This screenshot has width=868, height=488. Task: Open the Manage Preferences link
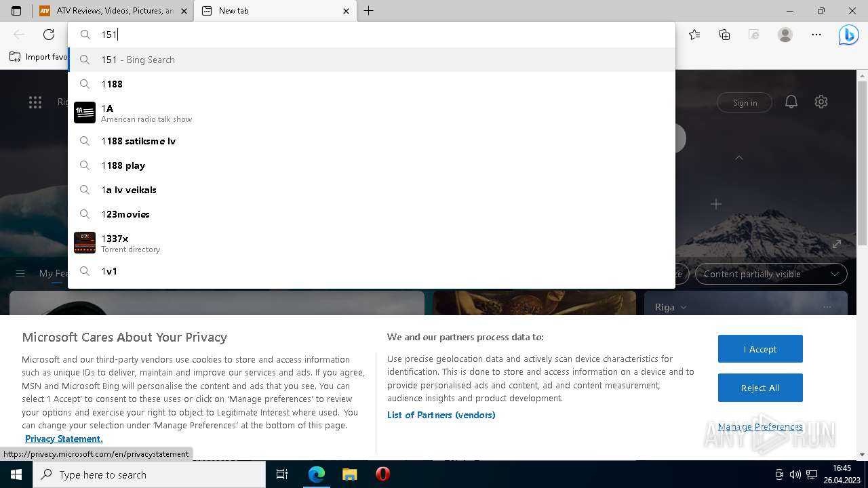[x=760, y=426]
